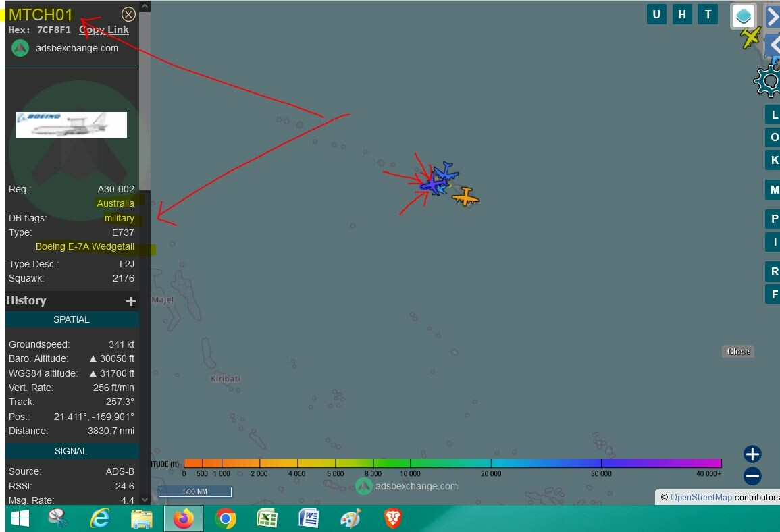Zoom out with the minus button
This screenshot has height=532, width=780.
pyautogui.click(x=752, y=476)
